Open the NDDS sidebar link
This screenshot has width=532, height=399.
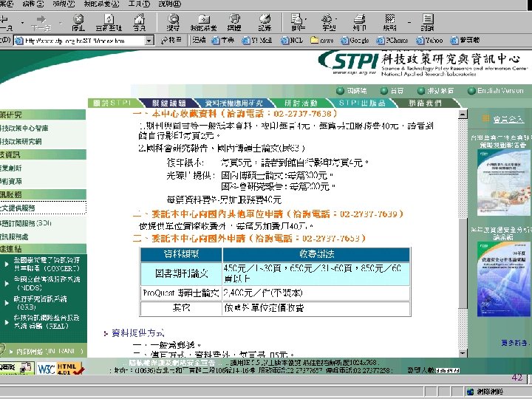[x=47, y=283]
